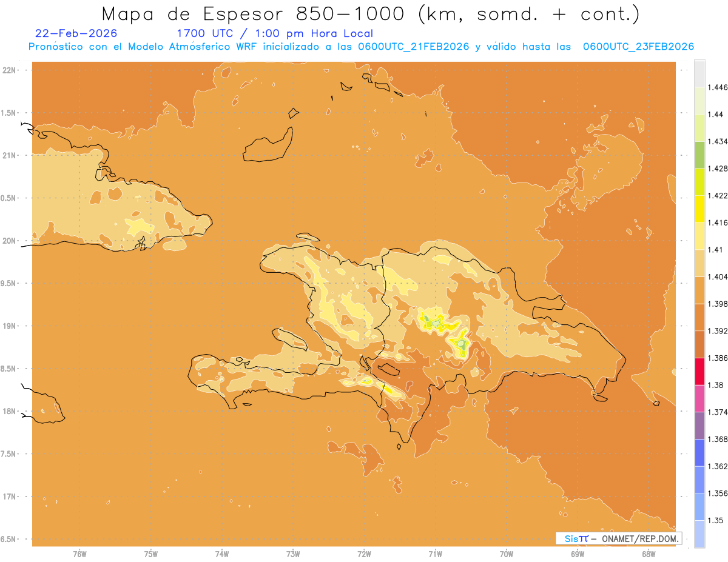Click the pink 1.374–1.38 legend swatch
Viewport: 728px width, 562px height.
(699, 398)
